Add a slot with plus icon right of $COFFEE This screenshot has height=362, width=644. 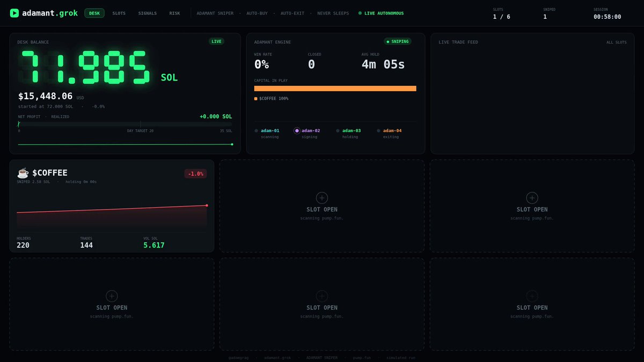click(x=322, y=197)
